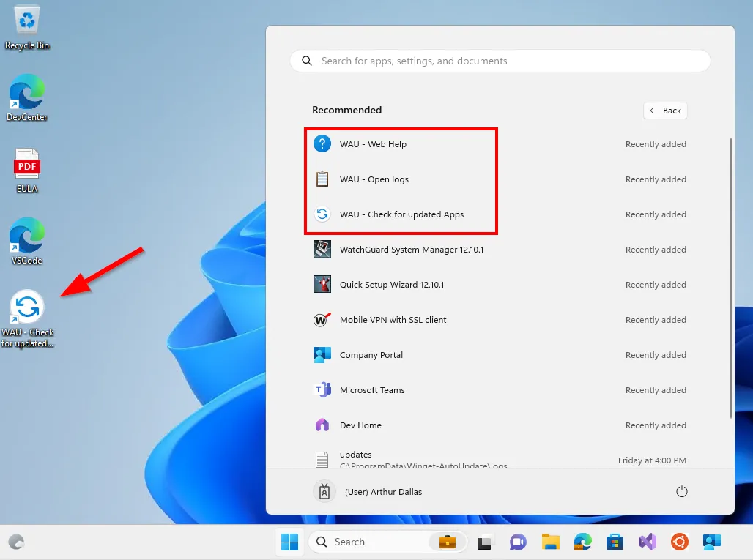Click the Recommended heading
Viewport: 753px width, 560px height.
click(x=346, y=110)
